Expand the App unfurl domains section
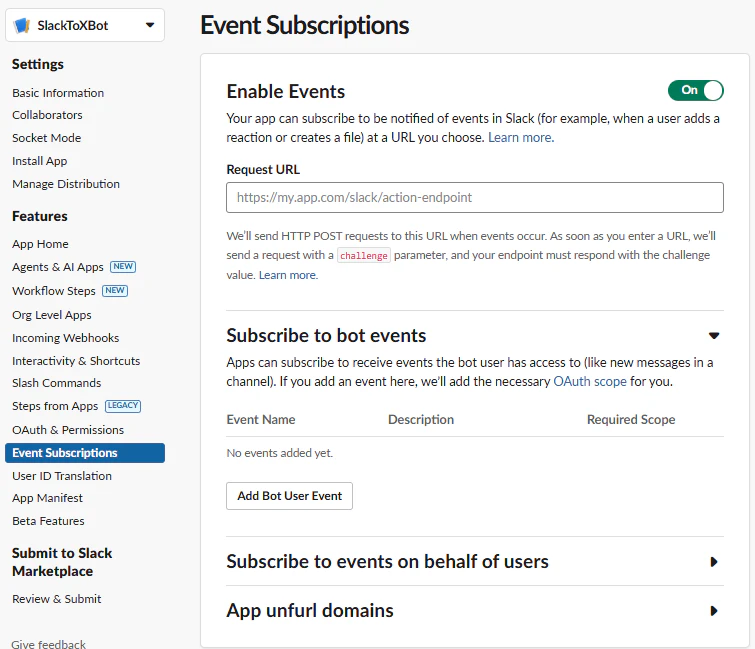 714,611
